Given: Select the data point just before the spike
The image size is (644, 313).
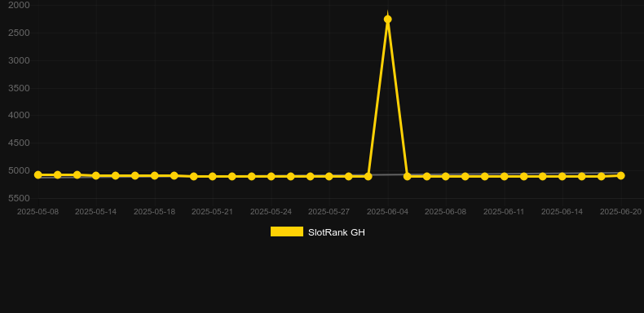Looking at the screenshot, I should (368, 177).
